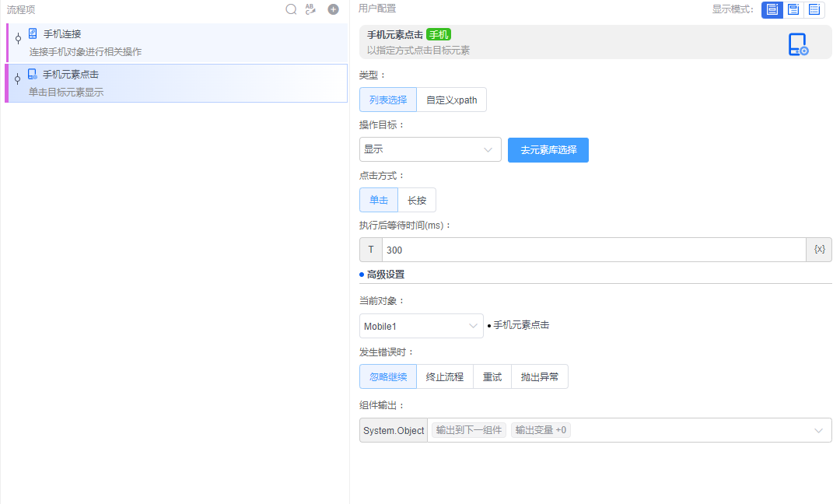The image size is (840, 504).
Task: Switch to the 列表选择 tab
Action: click(x=387, y=100)
